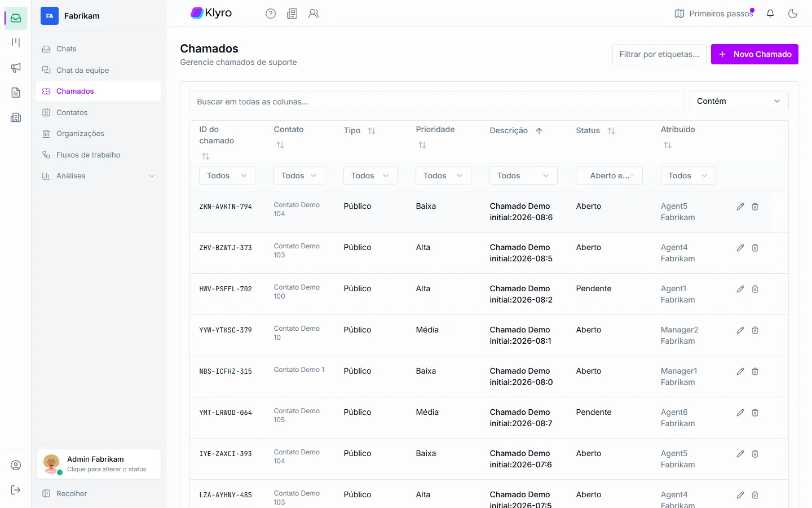Sort by Status column
The width and height of the screenshot is (812, 508).
[x=611, y=131]
